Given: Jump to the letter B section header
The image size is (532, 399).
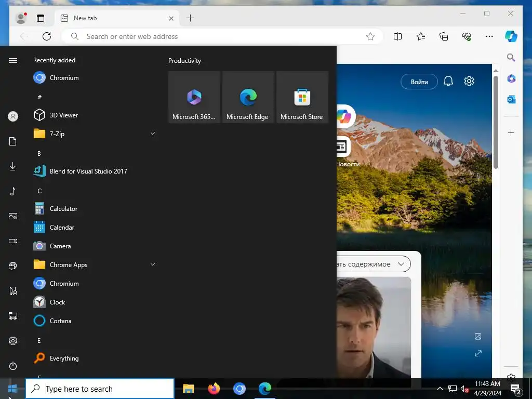Looking at the screenshot, I should pyautogui.click(x=39, y=154).
